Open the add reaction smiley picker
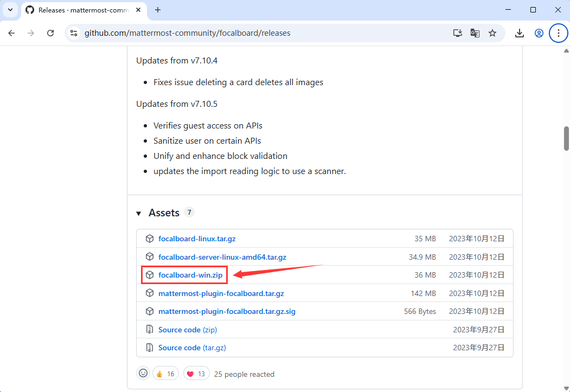This screenshot has height=392, width=570. coord(143,373)
